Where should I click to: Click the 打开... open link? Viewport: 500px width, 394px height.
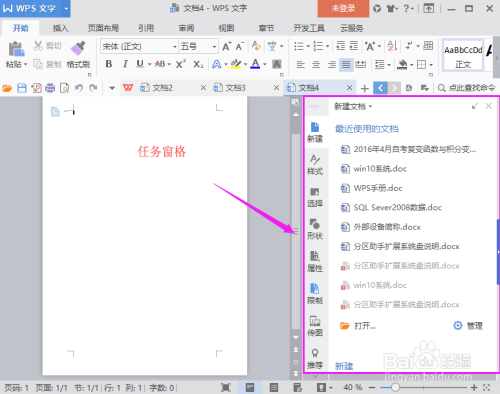(x=358, y=326)
